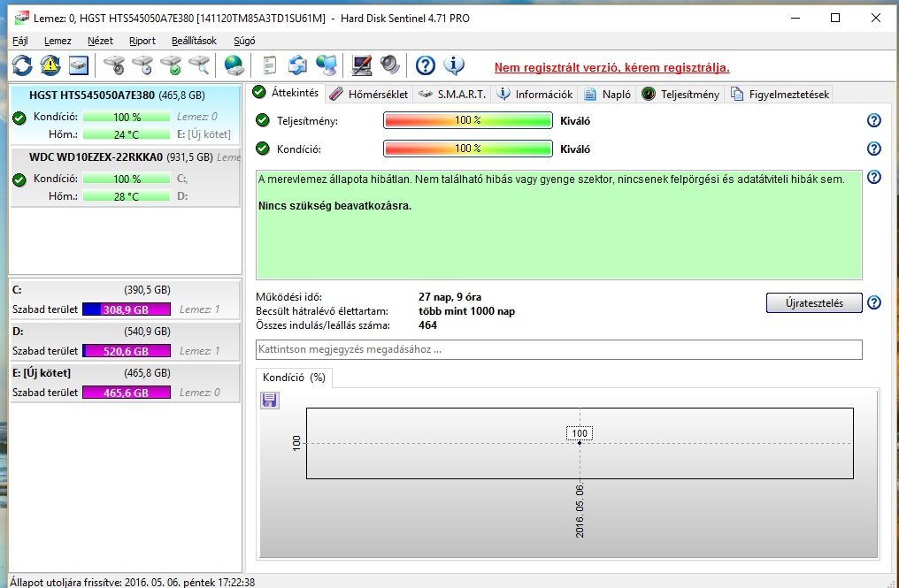Click the start/stop count value 464
899x588 pixels.
click(427, 325)
